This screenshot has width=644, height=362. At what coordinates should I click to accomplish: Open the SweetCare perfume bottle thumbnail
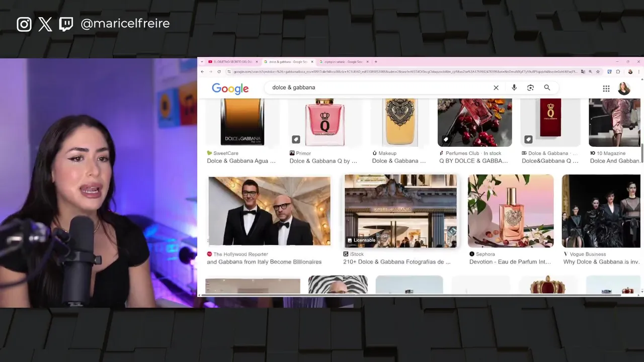point(242,122)
